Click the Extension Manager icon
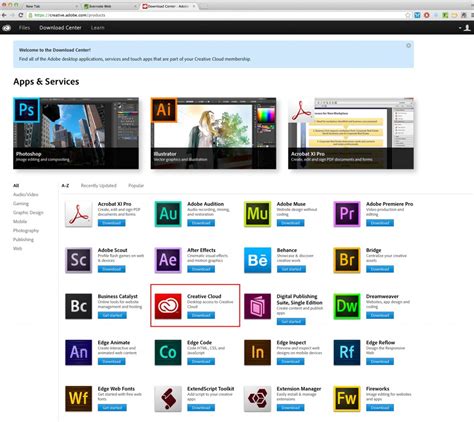This screenshot has height=422, width=474. click(257, 399)
